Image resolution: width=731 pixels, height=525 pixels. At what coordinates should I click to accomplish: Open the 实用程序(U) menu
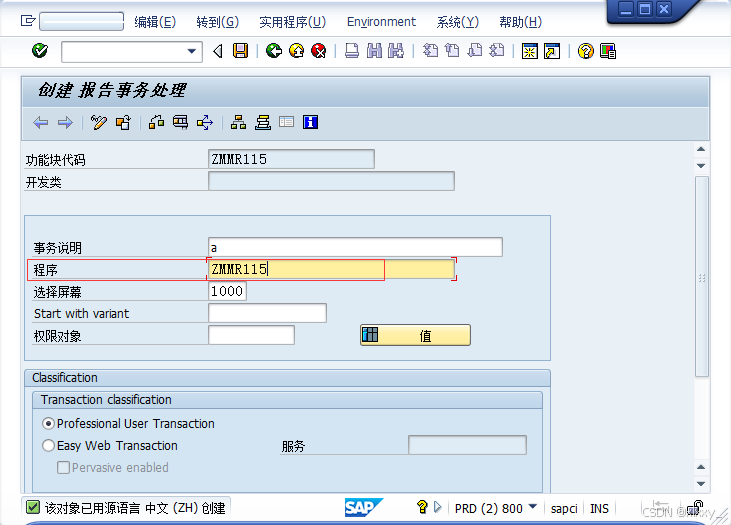(x=292, y=22)
